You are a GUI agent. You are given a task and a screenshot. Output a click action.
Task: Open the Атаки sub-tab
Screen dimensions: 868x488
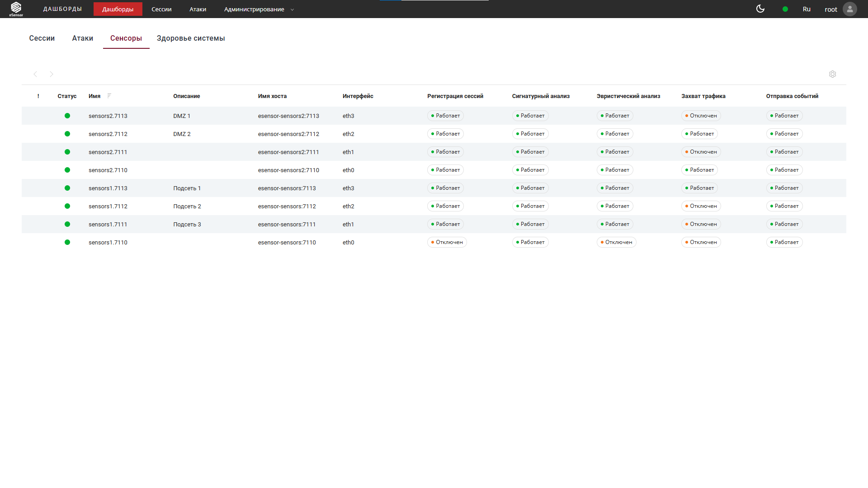pos(82,38)
